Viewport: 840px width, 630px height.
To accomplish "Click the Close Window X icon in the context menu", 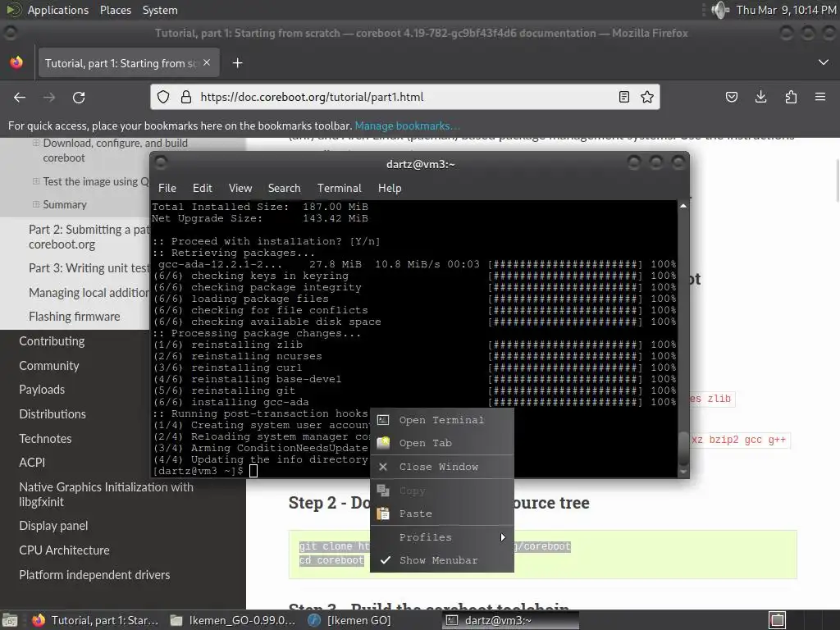I will pyautogui.click(x=383, y=467).
